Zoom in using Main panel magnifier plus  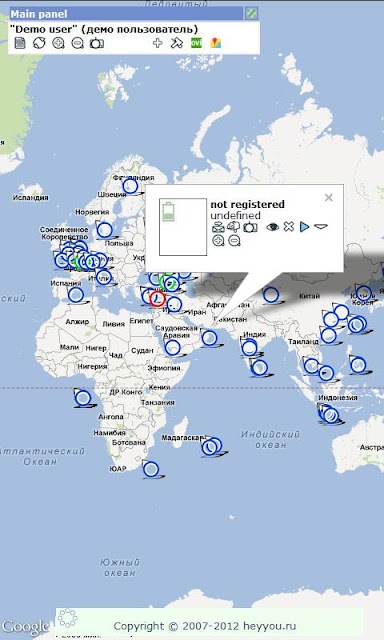[x=58, y=43]
